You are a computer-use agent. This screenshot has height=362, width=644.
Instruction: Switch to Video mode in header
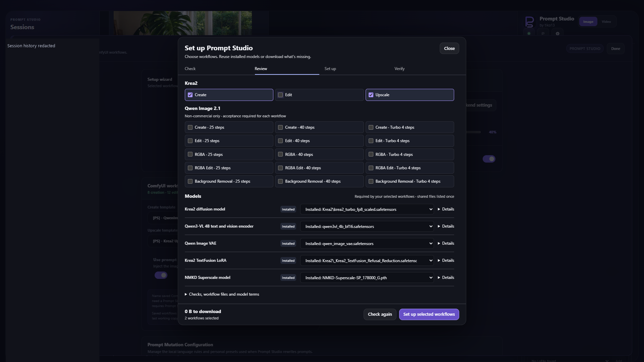pyautogui.click(x=606, y=22)
